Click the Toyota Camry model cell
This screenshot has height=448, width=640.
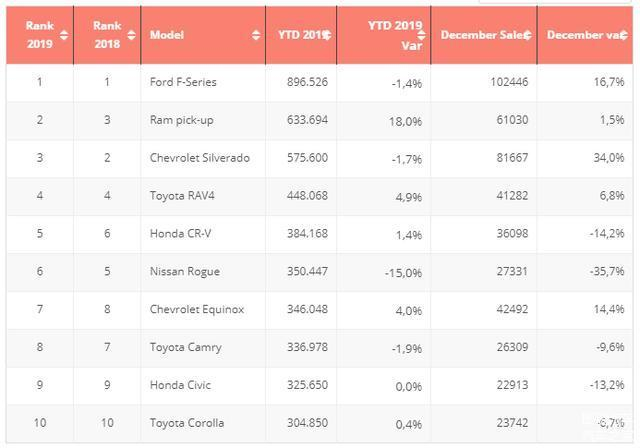coord(186,347)
